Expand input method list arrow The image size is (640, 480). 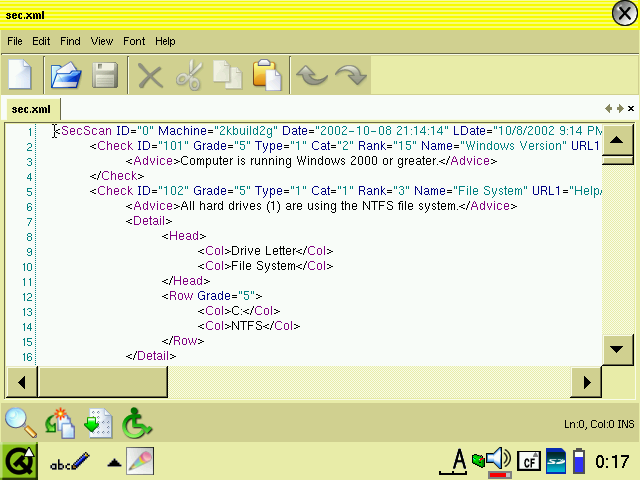click(x=114, y=463)
